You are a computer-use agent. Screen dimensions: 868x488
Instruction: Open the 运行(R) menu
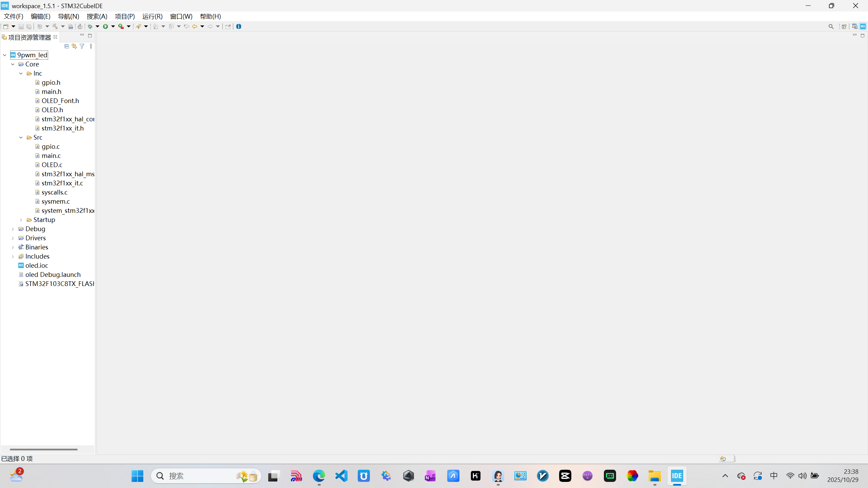(152, 16)
